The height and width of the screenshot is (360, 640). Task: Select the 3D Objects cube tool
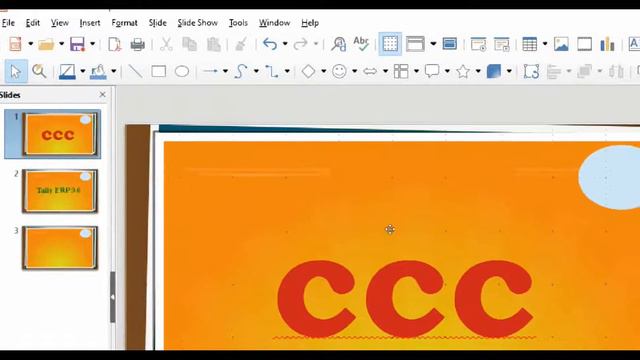pos(494,71)
